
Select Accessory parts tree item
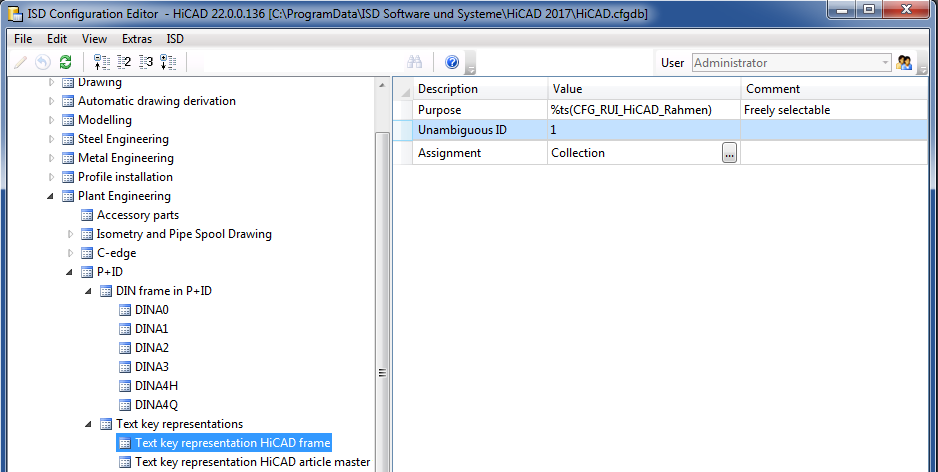click(138, 215)
